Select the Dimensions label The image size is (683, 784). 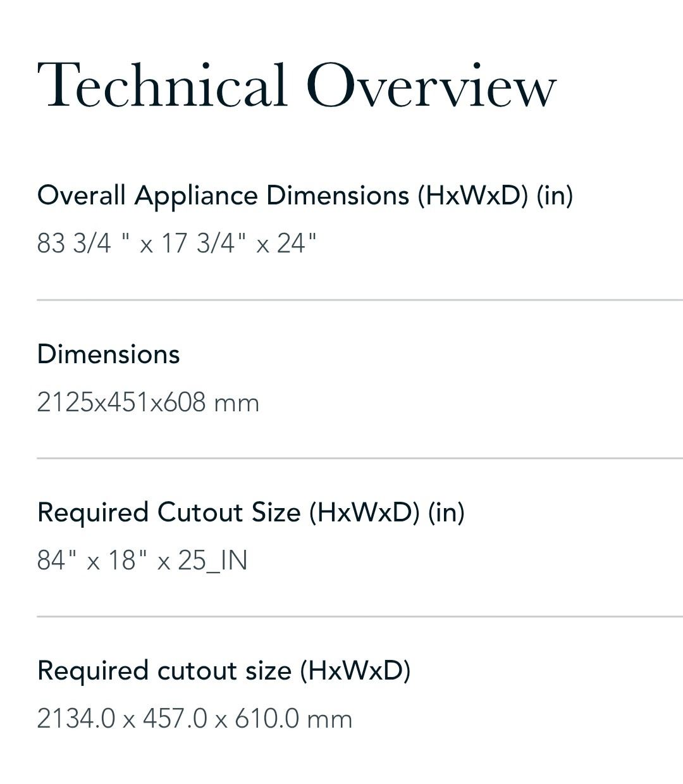pos(109,354)
